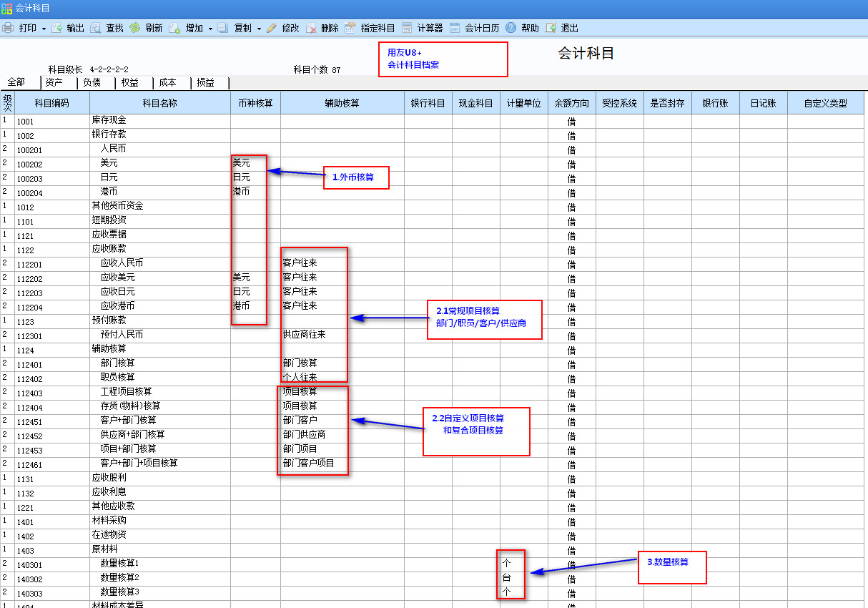Click the 科目名称 column header
Screen dimensions: 868x608
pyautogui.click(x=159, y=103)
